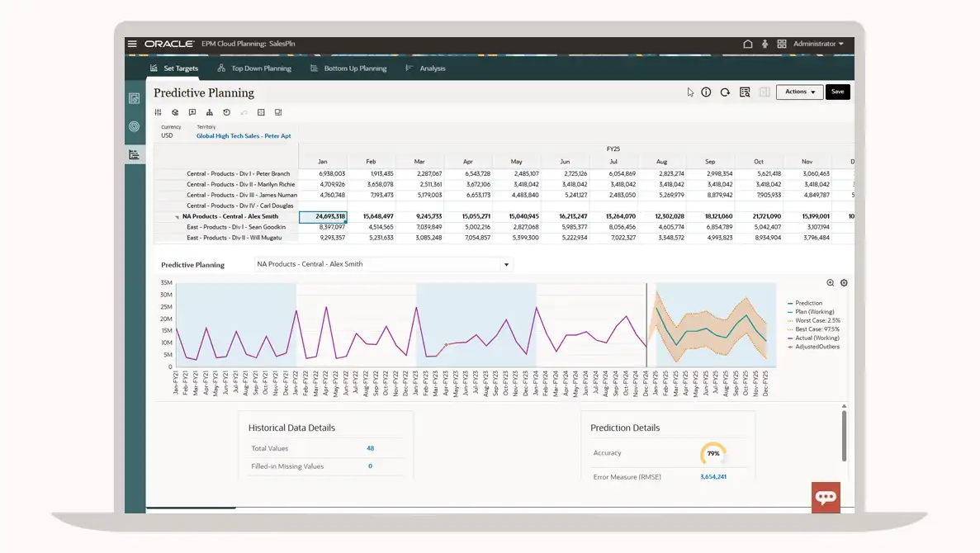
Task: Open NA Products member selector dropdown
Action: 506,265
